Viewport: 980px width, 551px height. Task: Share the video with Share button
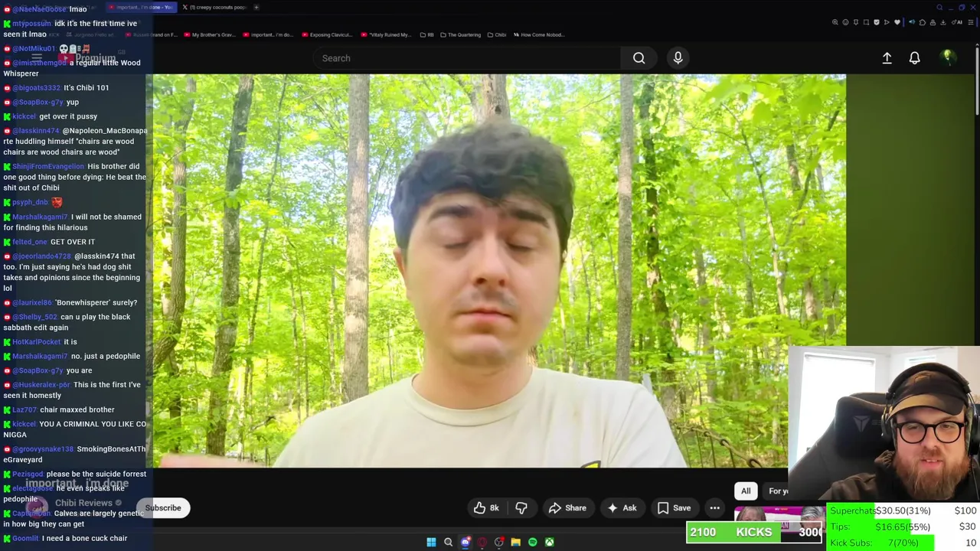[x=567, y=508]
